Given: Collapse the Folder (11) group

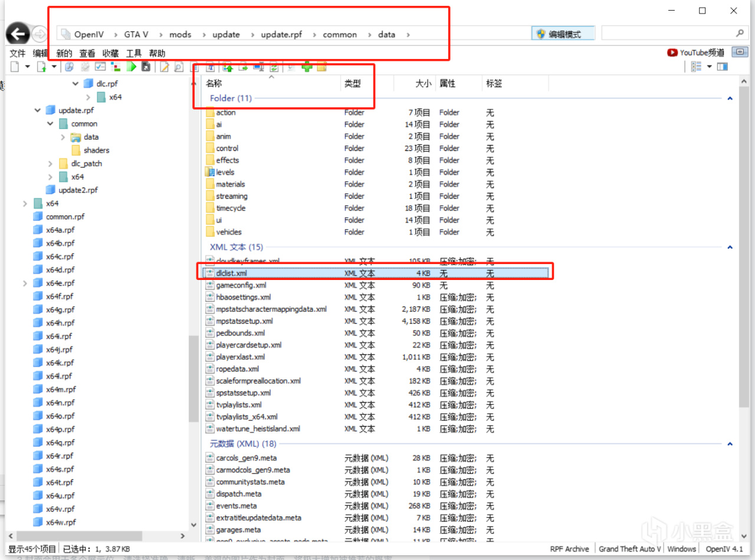Looking at the screenshot, I should click(730, 98).
